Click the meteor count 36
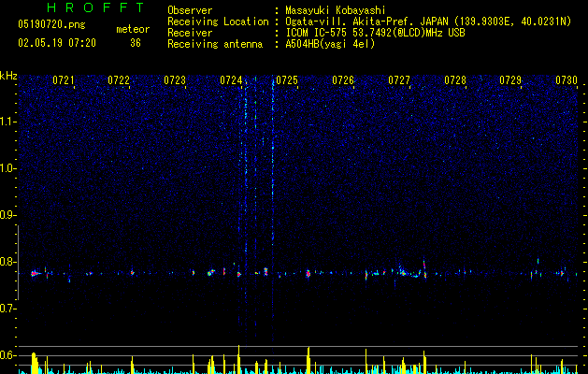This screenshot has width=588, height=374. [136, 43]
